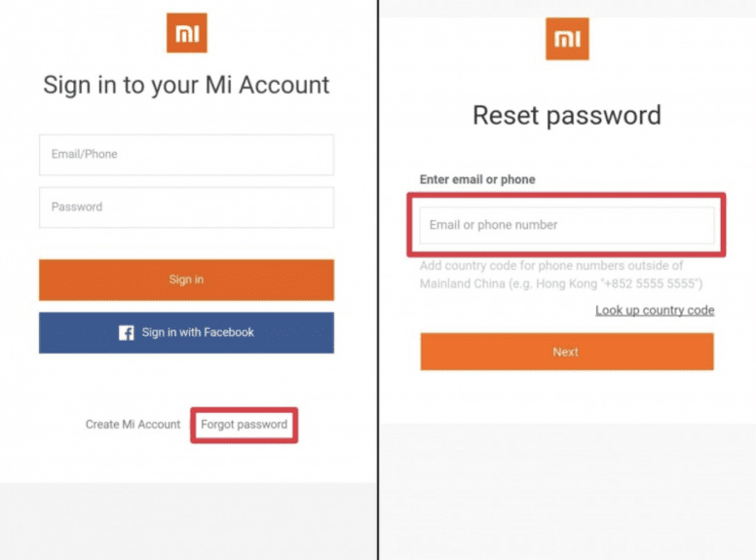Click the Reset password heading
This screenshot has width=756, height=560.
tap(567, 115)
